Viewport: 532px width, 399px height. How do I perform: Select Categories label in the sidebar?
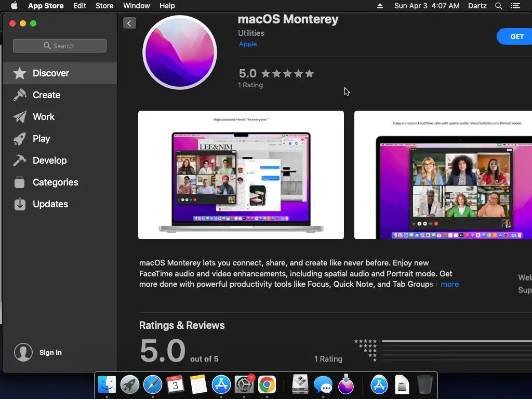click(x=55, y=182)
